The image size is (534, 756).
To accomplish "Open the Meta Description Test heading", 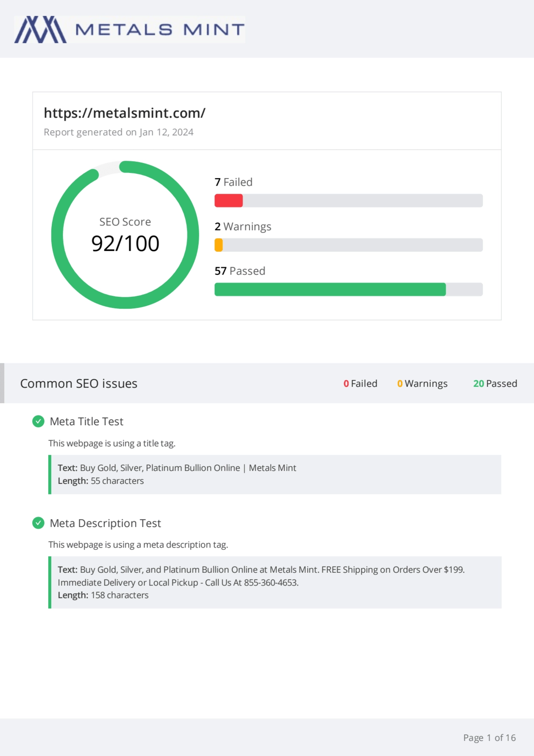I will tap(105, 523).
